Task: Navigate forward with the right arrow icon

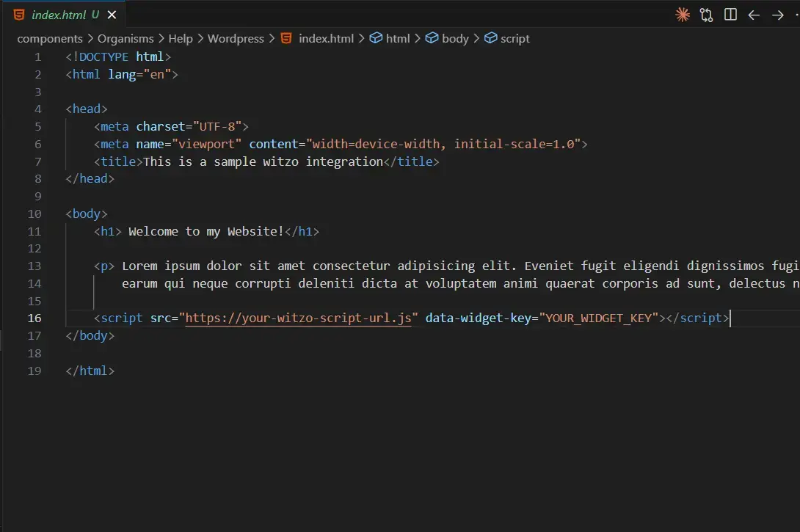Action: point(777,14)
